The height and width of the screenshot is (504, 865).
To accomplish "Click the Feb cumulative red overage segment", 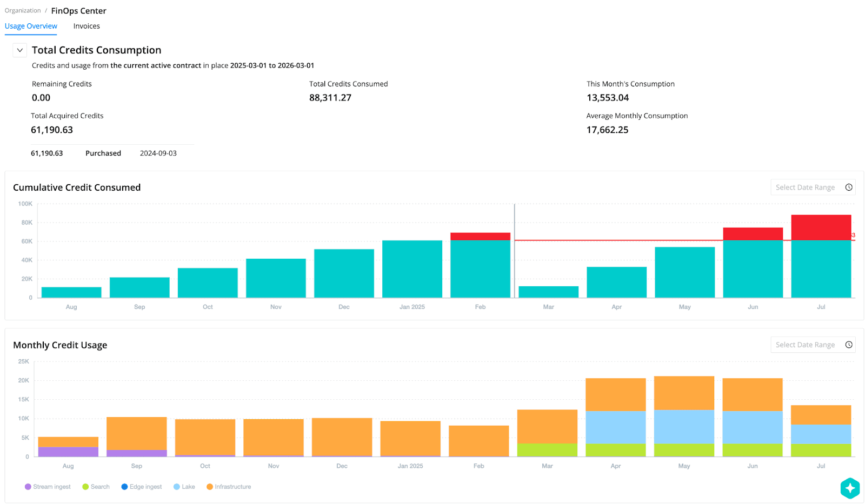I will tap(480, 237).
